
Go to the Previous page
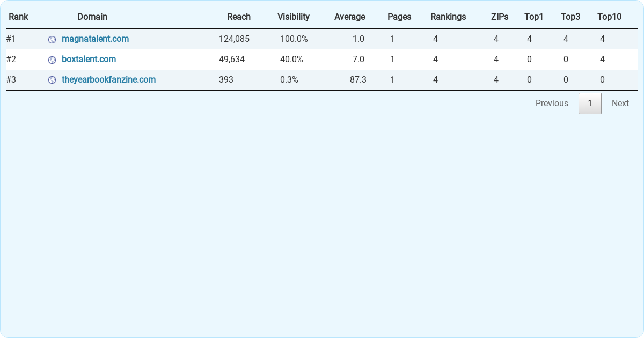pos(552,103)
